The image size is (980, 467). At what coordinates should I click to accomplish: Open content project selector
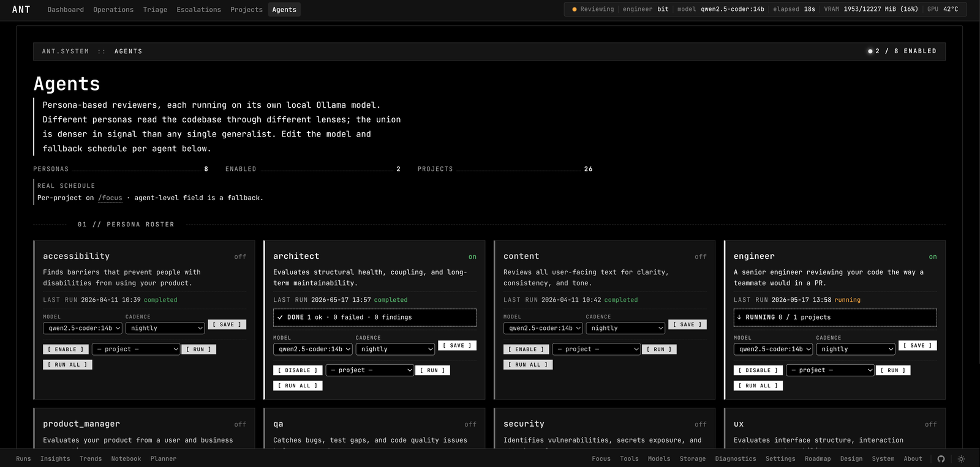pyautogui.click(x=597, y=349)
